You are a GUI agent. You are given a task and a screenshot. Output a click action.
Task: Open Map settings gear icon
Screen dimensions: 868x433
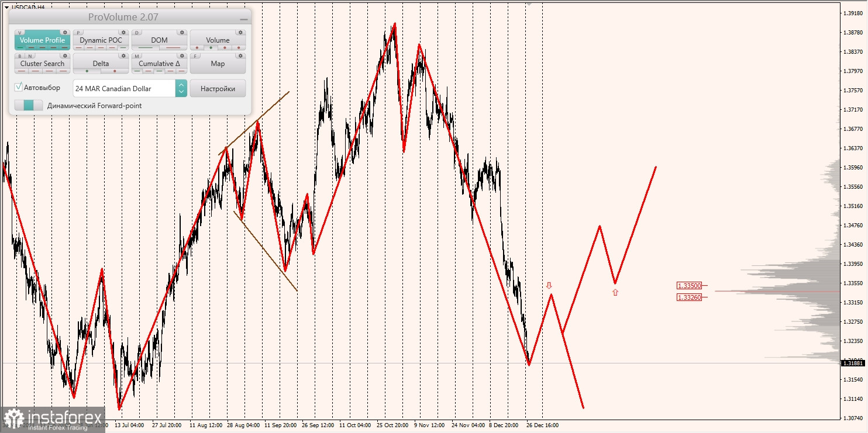[x=240, y=56]
